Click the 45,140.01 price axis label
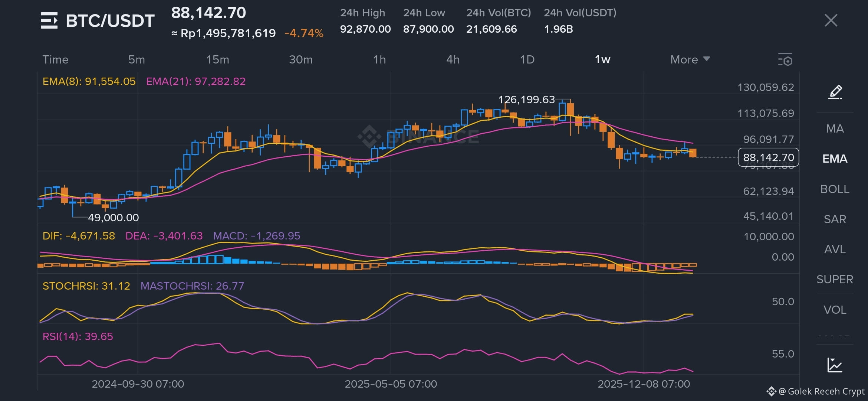The image size is (868, 401). 769,216
